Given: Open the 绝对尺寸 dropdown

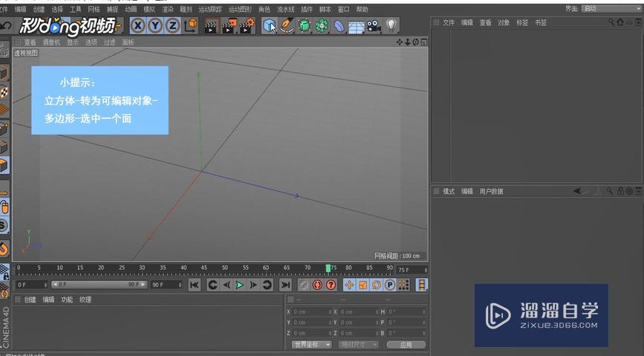Looking at the screenshot, I should [359, 345].
